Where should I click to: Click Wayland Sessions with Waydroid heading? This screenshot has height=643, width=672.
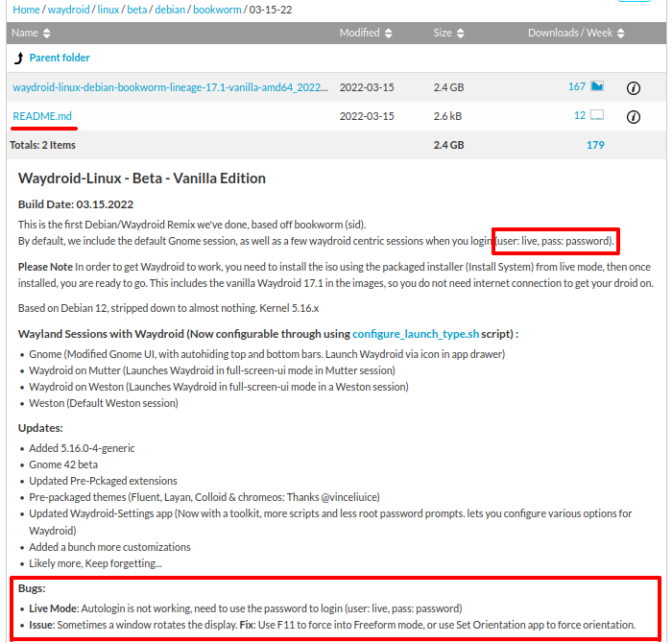(x=268, y=334)
